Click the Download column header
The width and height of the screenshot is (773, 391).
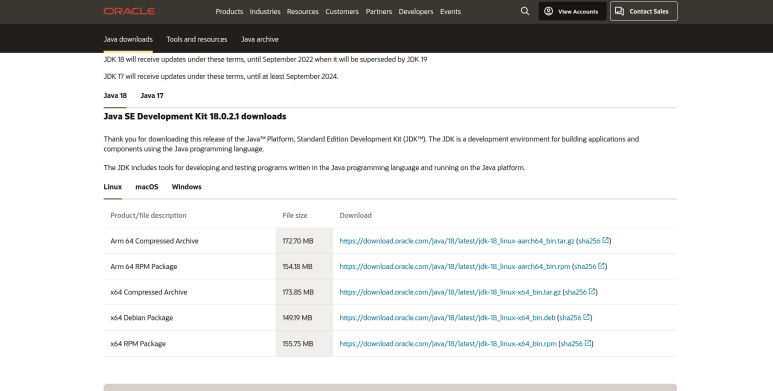pos(355,215)
